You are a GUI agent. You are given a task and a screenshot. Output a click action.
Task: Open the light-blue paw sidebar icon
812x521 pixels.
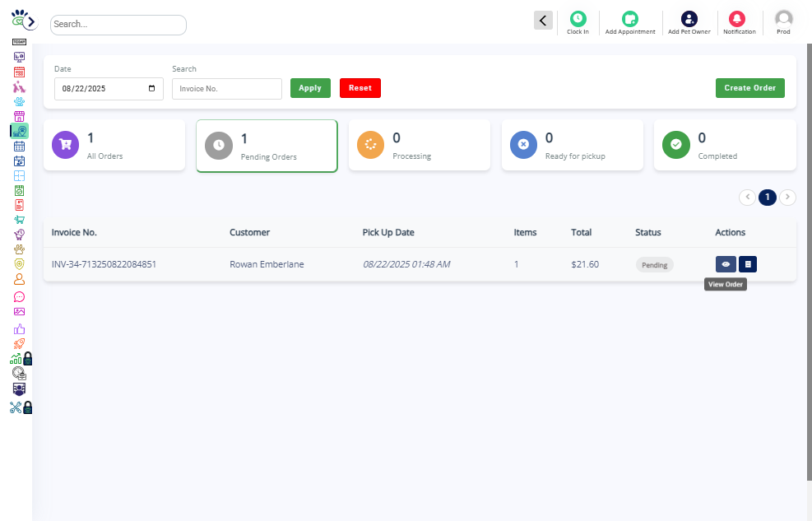coord(19,101)
